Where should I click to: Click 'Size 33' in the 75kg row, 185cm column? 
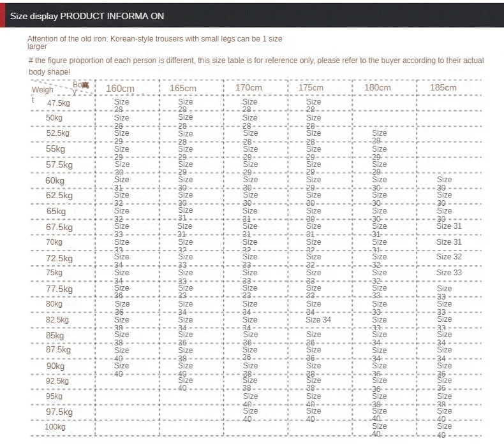coord(449,273)
